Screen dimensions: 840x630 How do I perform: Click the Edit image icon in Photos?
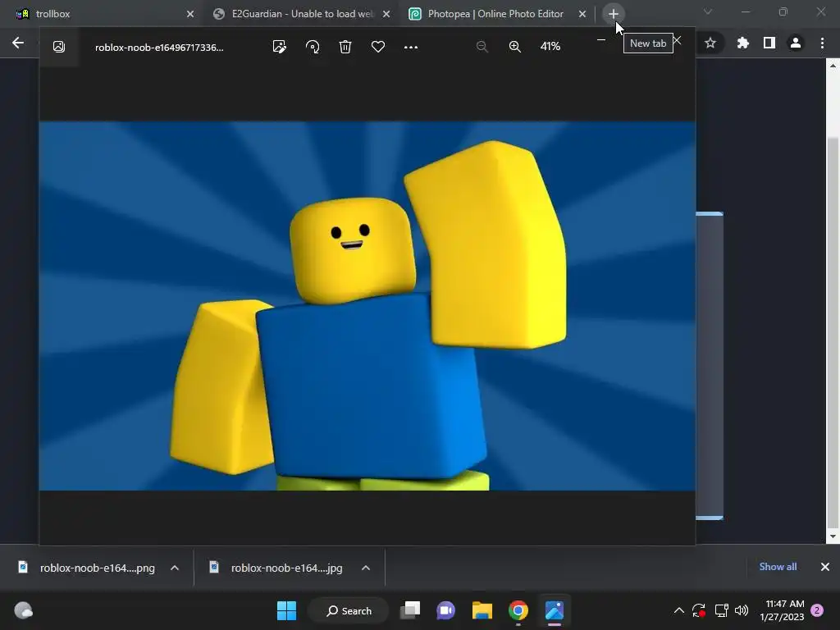click(x=279, y=47)
